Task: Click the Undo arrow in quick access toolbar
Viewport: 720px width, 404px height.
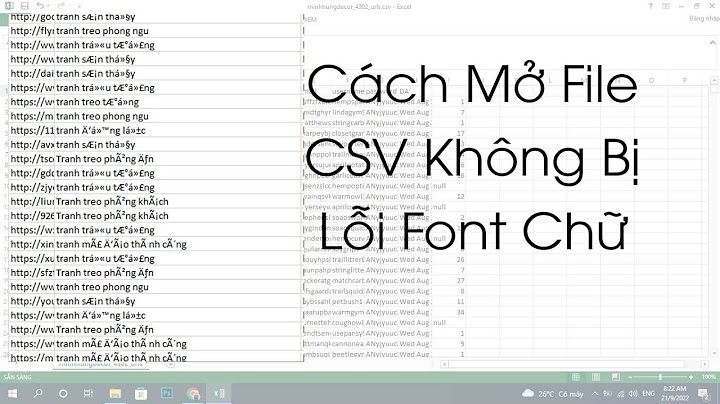Action: [x=40, y=6]
